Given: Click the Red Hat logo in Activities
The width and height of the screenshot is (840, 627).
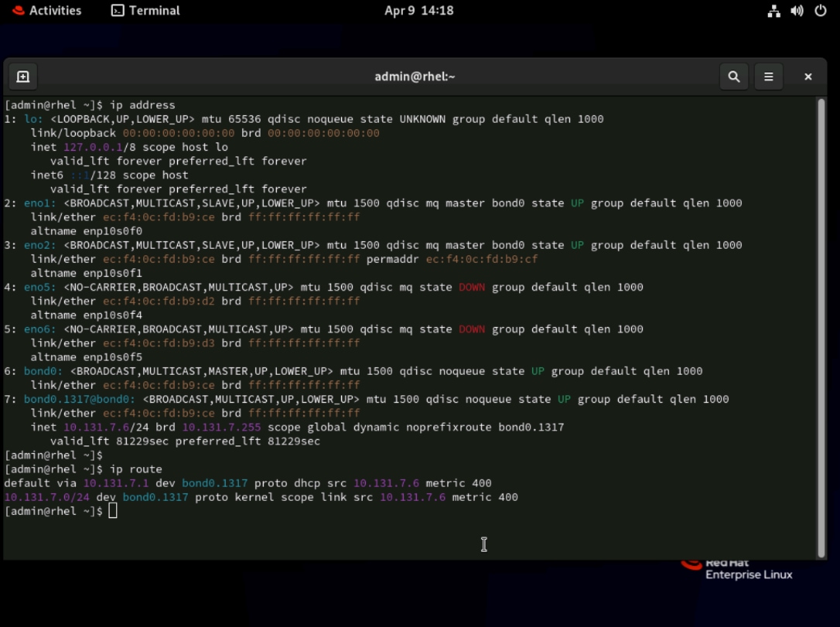Looking at the screenshot, I should pyautogui.click(x=19, y=10).
